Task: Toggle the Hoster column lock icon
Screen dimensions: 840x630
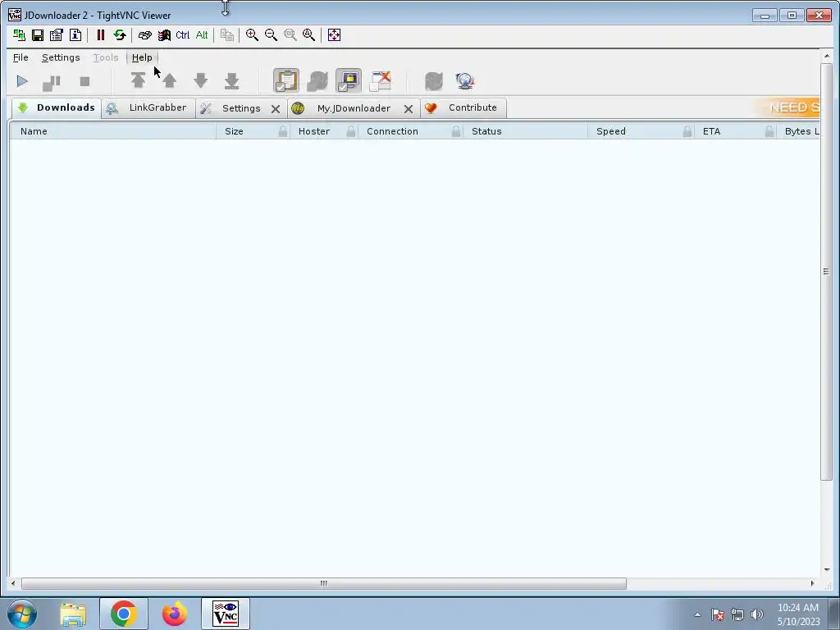Action: (x=351, y=131)
